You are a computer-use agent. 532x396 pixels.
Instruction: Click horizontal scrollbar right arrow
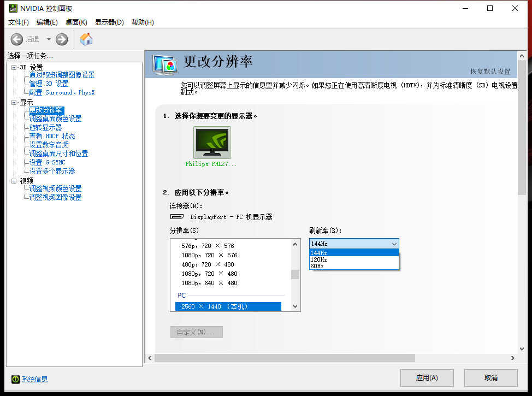513,358
